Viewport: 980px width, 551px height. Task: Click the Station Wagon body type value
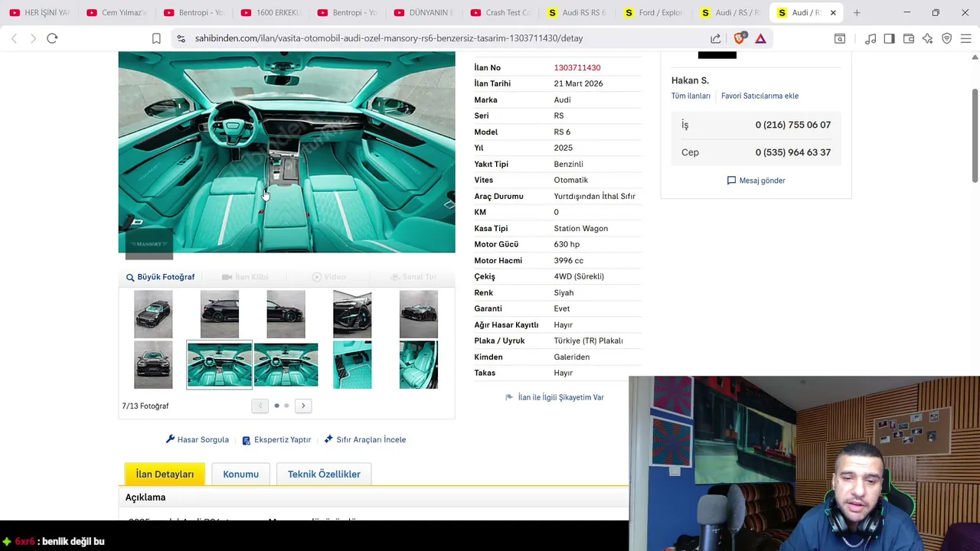580,229
